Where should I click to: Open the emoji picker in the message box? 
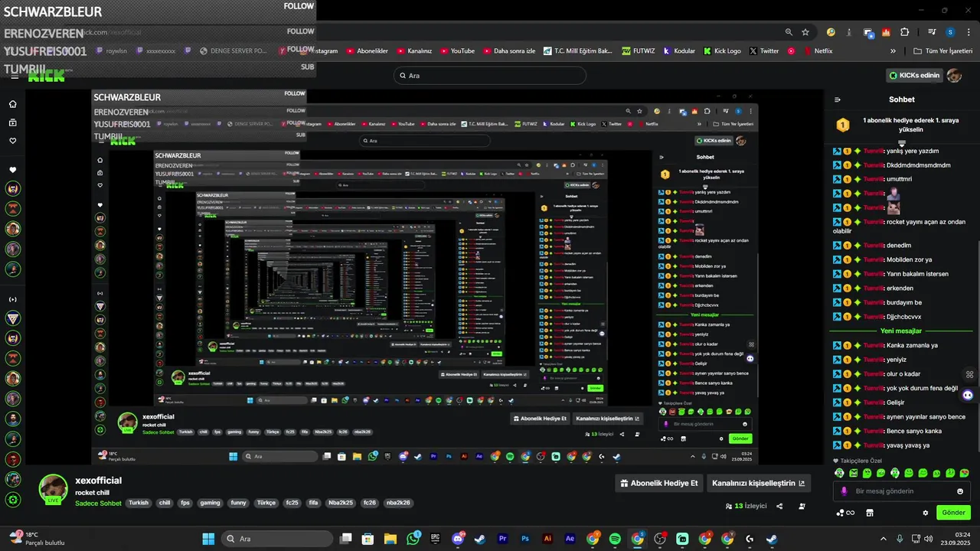(960, 491)
